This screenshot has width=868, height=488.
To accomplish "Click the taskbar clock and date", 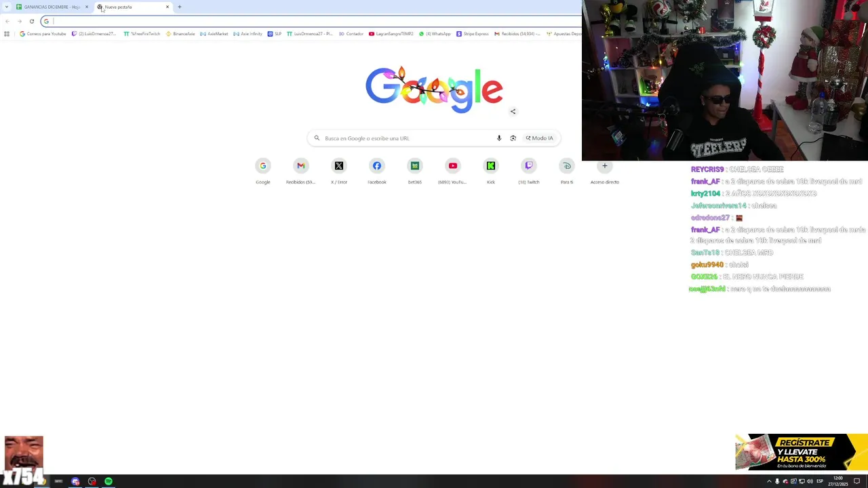I will coord(837,481).
